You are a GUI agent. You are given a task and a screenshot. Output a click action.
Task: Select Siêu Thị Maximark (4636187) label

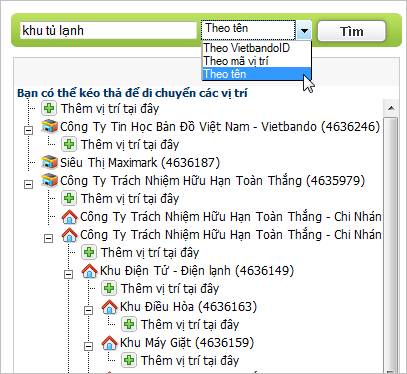click(x=140, y=163)
